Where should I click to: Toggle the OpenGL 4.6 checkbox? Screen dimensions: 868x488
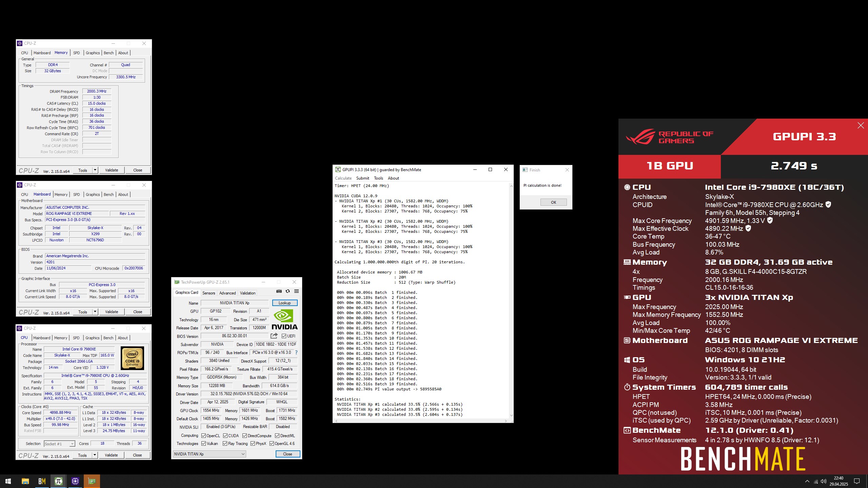coord(272,444)
